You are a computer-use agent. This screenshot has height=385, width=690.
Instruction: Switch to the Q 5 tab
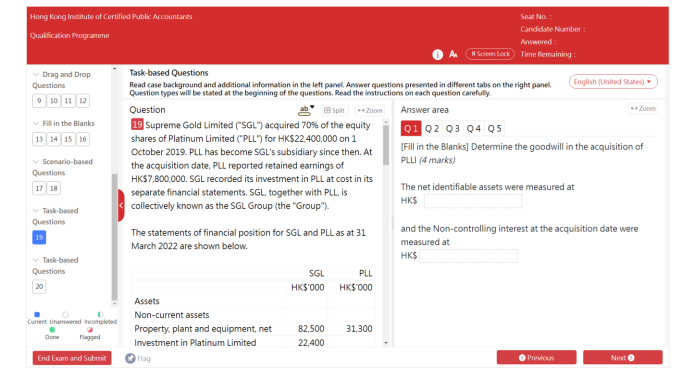point(494,128)
